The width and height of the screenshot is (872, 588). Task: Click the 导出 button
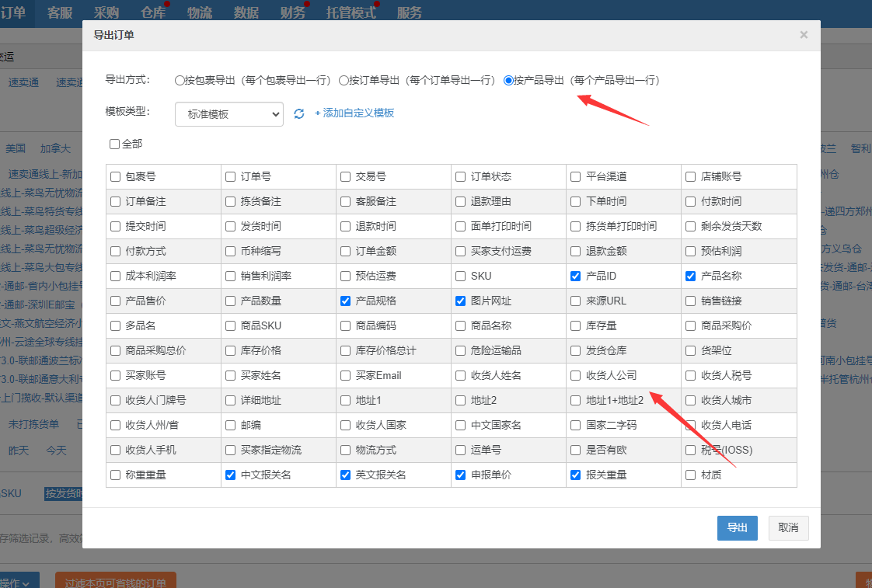(x=738, y=528)
